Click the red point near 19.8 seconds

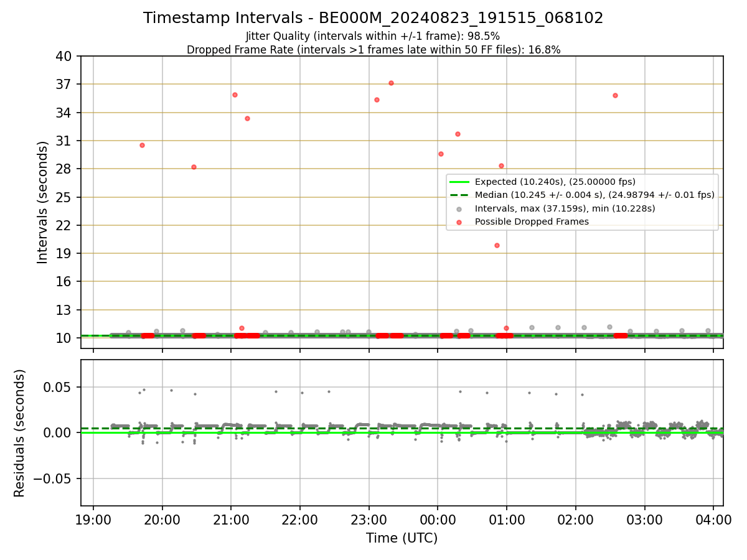497,245
